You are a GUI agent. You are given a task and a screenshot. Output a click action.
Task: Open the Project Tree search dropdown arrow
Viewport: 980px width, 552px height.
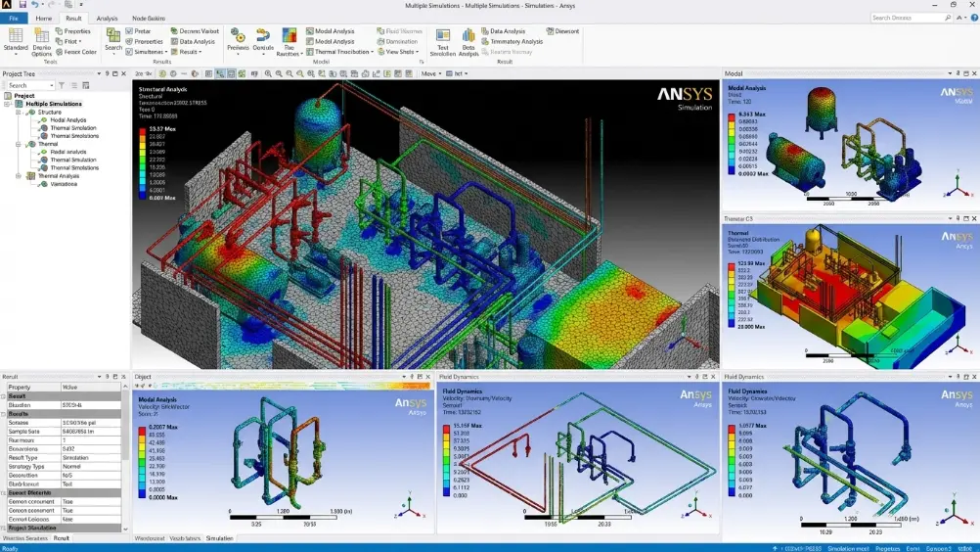coord(51,85)
